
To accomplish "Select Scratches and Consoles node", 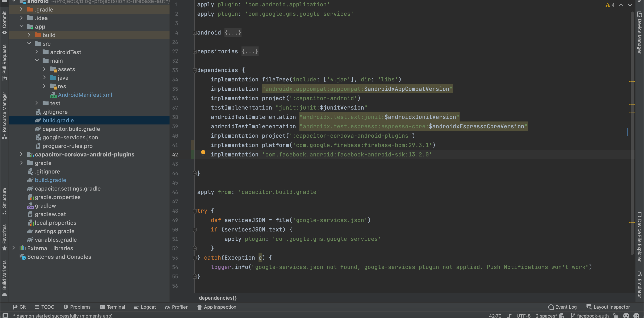I will point(56,257).
